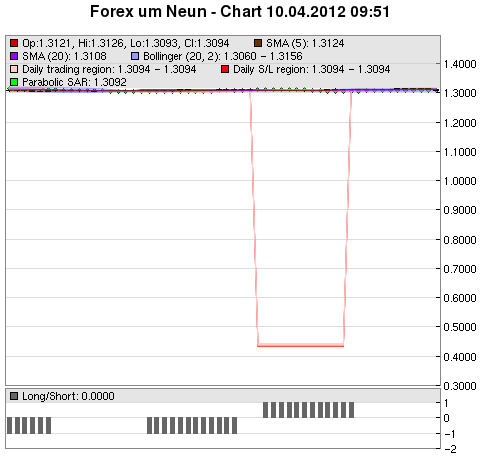This screenshot has width=480, height=457.
Task: Click the 0.5000 axis label
Action: (460, 327)
